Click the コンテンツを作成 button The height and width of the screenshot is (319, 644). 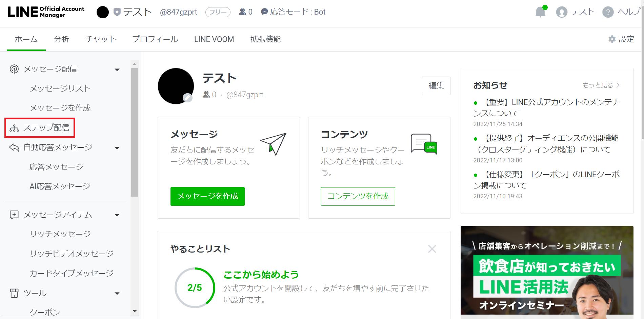pos(358,196)
